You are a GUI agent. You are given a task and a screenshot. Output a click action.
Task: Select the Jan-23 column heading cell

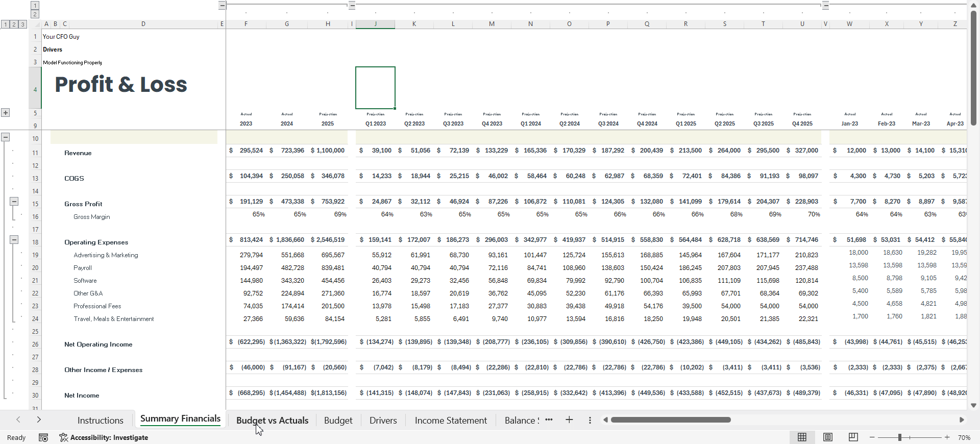pos(849,124)
